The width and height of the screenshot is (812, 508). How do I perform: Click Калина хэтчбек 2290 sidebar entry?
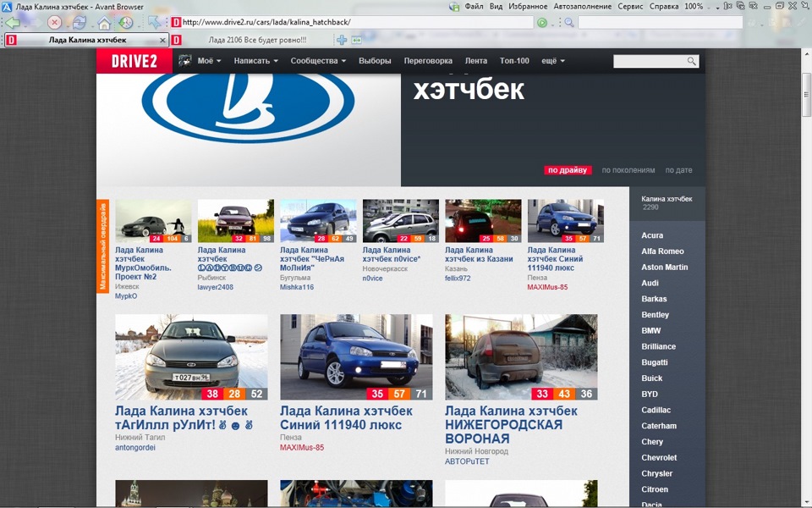(667, 202)
